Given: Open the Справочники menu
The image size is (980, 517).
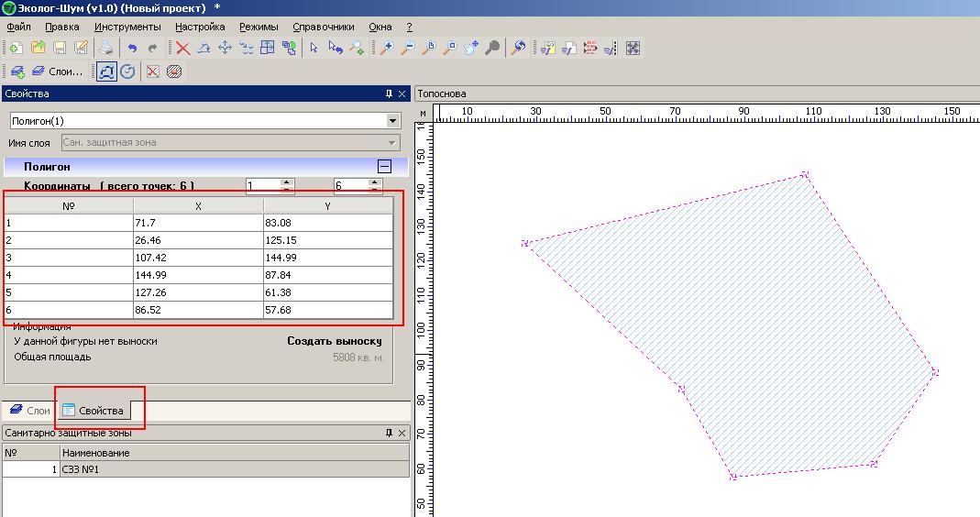Looking at the screenshot, I should pyautogui.click(x=323, y=27).
